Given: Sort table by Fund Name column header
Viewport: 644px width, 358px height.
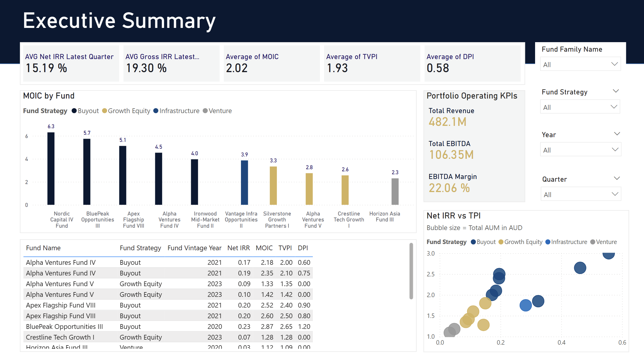Looking at the screenshot, I should click(x=43, y=248).
